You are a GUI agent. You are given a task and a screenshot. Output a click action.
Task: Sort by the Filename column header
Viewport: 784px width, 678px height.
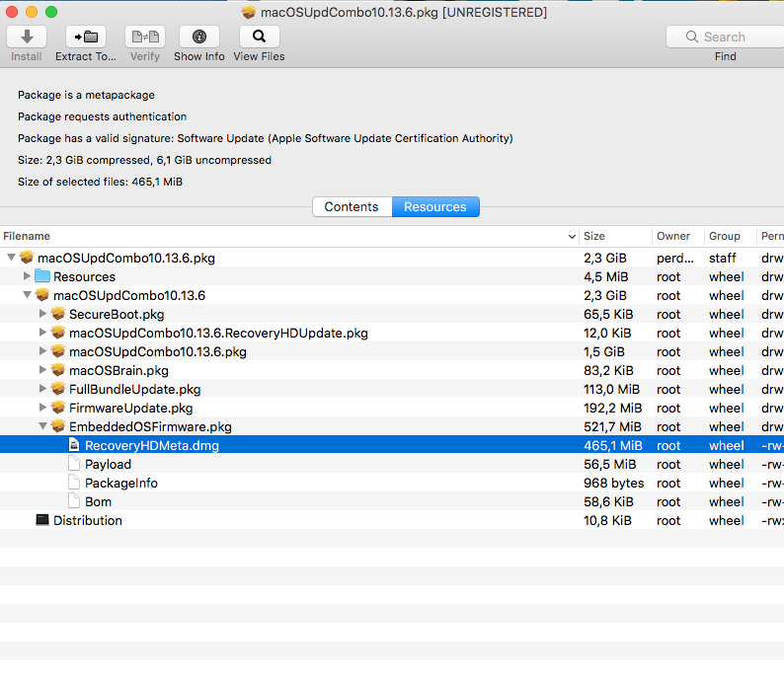tap(289, 236)
